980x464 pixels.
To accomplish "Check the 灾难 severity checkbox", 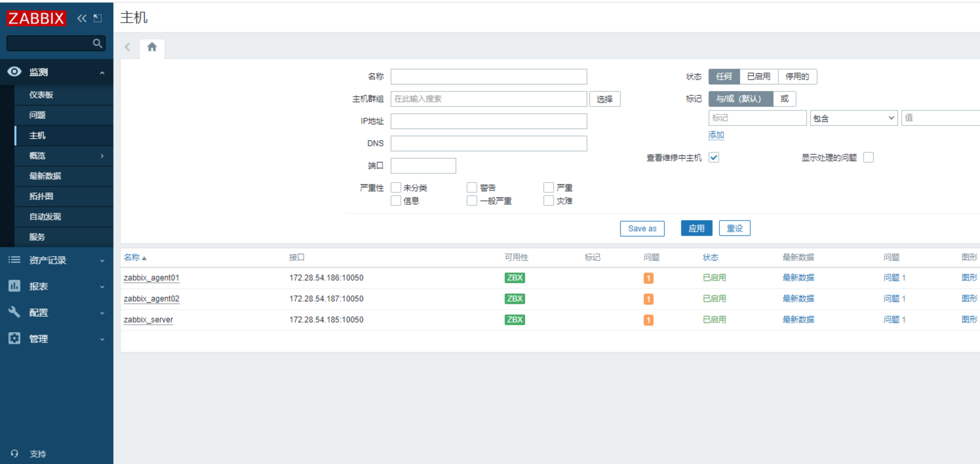I will (x=548, y=201).
